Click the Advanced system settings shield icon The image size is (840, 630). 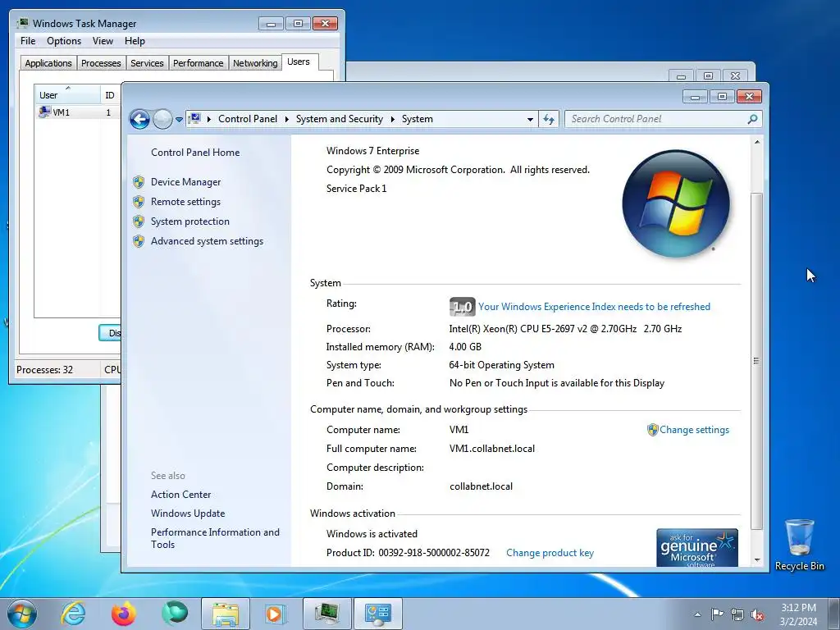point(139,242)
